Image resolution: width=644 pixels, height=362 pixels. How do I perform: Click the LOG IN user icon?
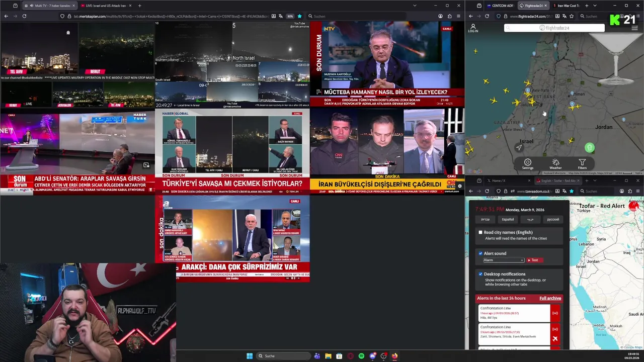coord(473,28)
